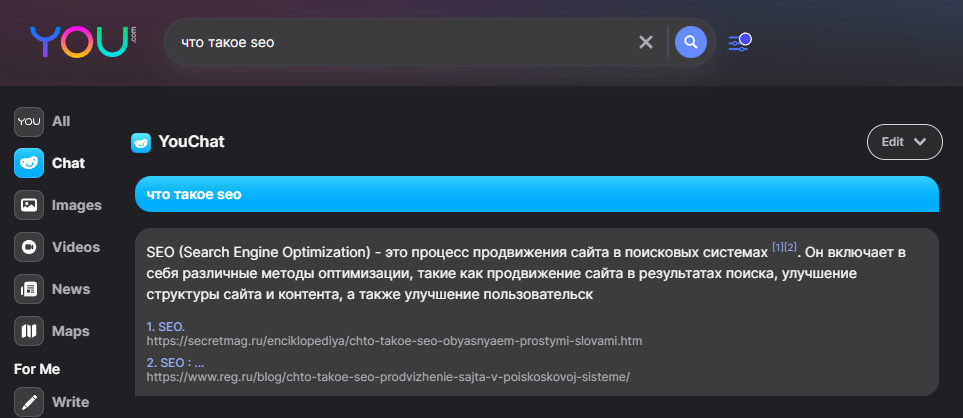Open the secretmag.ru source link

click(x=394, y=341)
